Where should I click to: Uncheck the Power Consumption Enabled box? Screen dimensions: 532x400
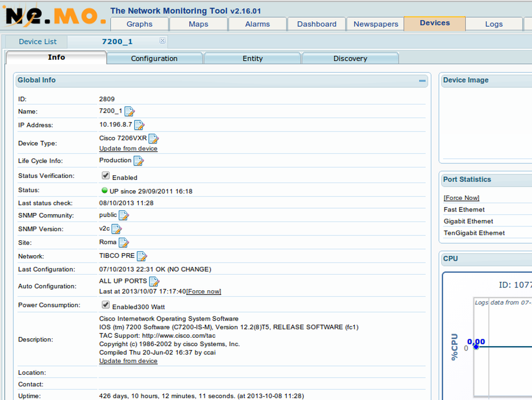tap(105, 305)
